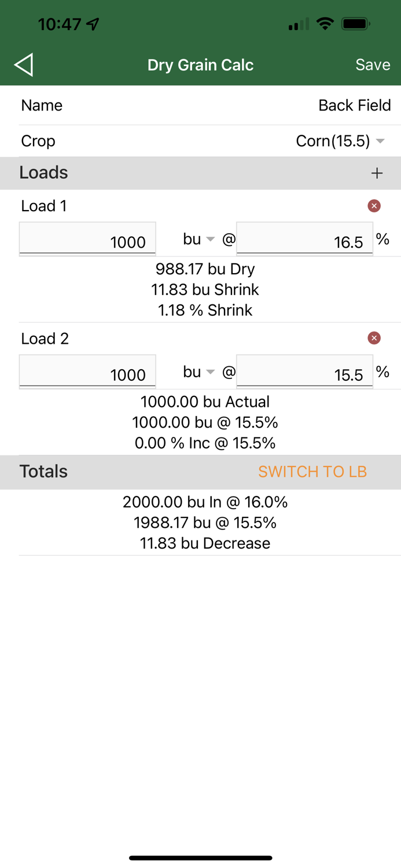Delete Load 2 with its red X
The width and height of the screenshot is (401, 868).
[x=374, y=337]
